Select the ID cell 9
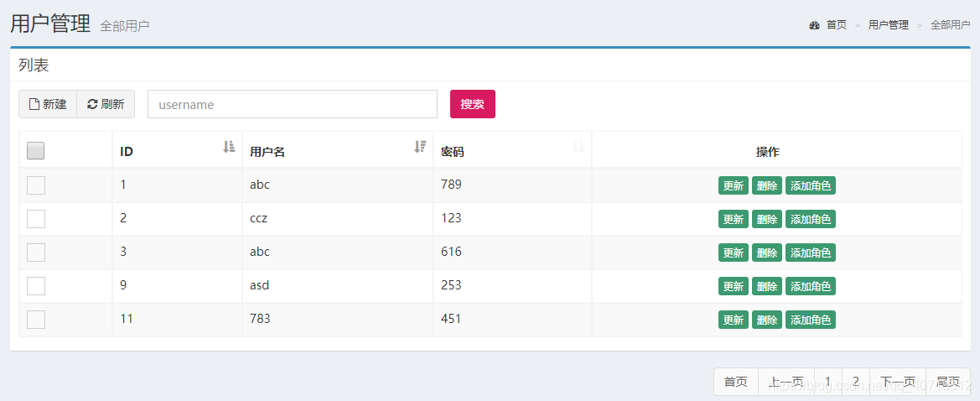The image size is (980, 401). click(178, 286)
